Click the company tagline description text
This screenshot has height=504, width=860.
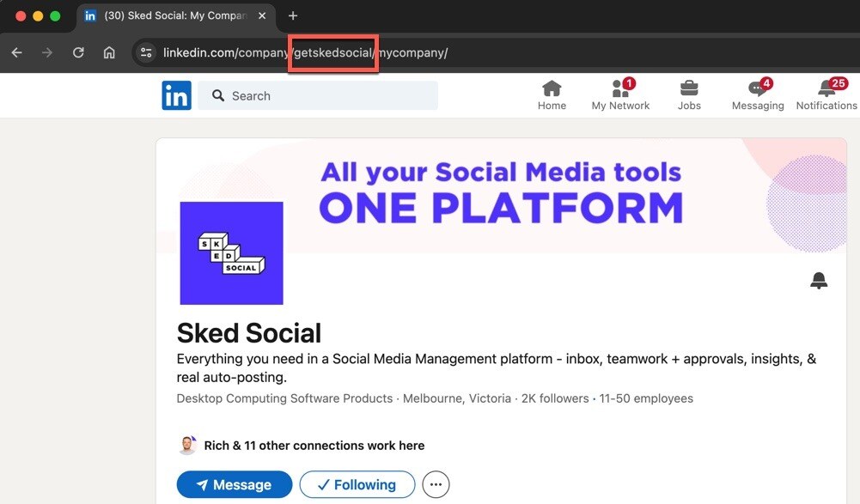497,368
